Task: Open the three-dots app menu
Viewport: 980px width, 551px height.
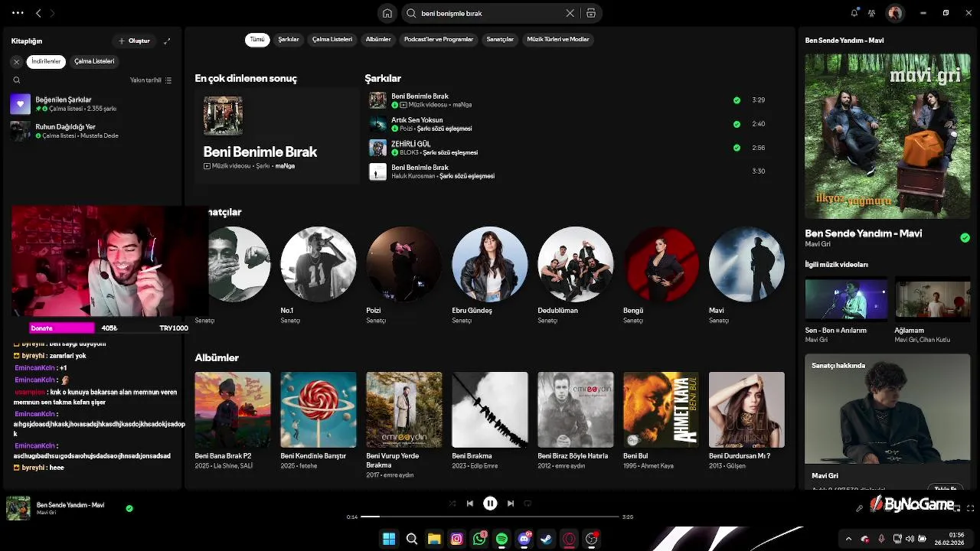Action: click(x=18, y=13)
